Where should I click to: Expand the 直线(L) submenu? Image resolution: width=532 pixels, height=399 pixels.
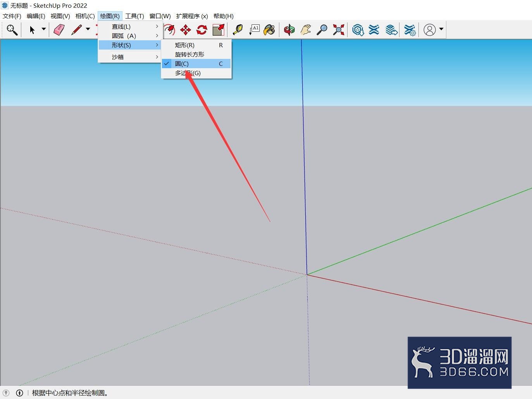tap(130, 26)
